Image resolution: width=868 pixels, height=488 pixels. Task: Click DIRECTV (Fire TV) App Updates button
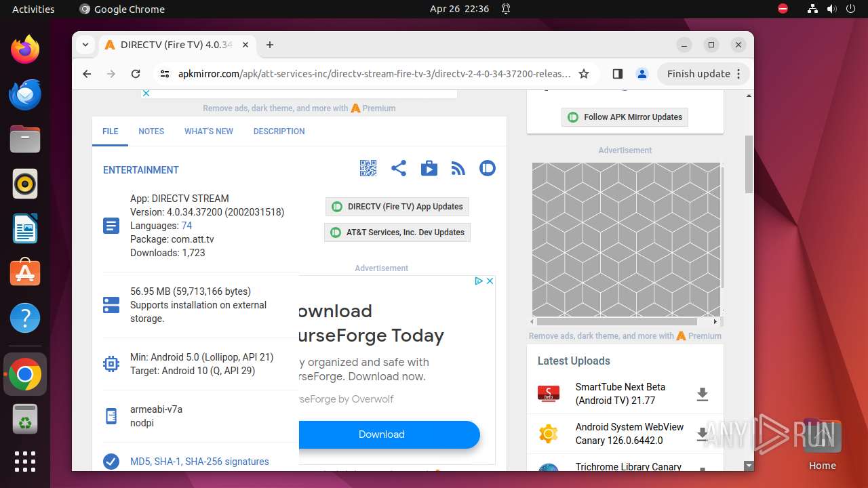(x=397, y=207)
